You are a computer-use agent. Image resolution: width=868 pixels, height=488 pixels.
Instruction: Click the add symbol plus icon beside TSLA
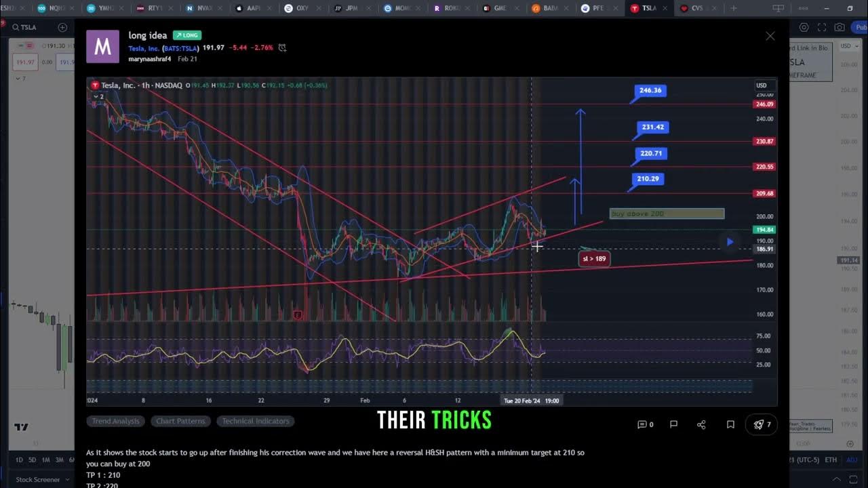coord(62,27)
